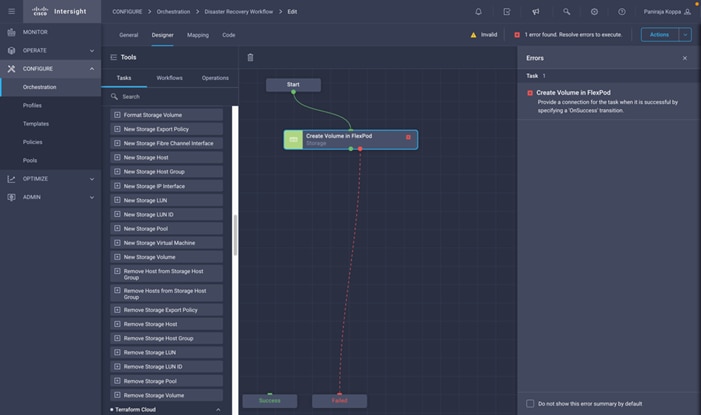Select the Failed end node

pyautogui.click(x=339, y=401)
